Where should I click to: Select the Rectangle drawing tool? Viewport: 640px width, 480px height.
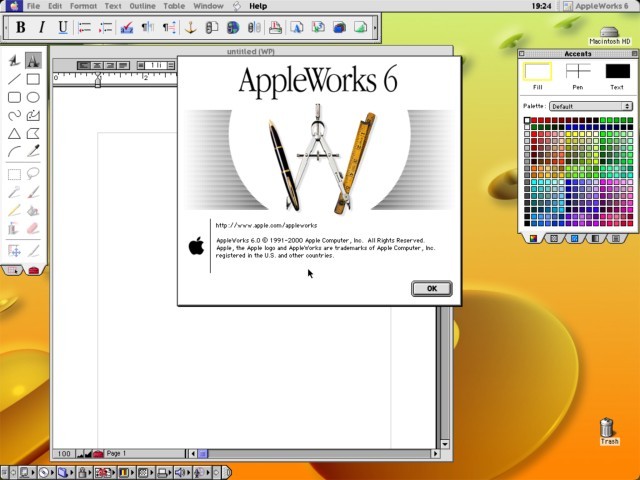click(x=33, y=79)
